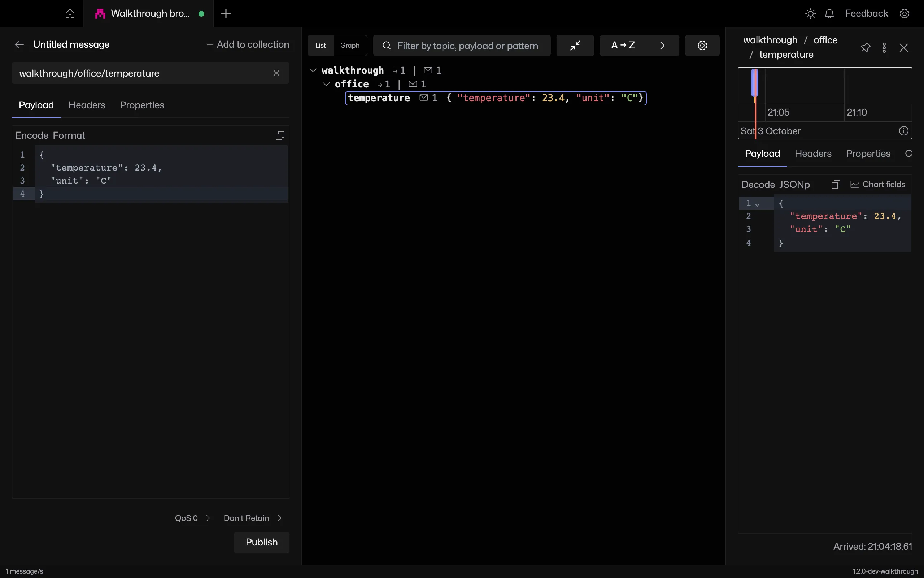This screenshot has width=924, height=578.
Task: Copy decoded payload in detail panel
Action: pos(836,185)
